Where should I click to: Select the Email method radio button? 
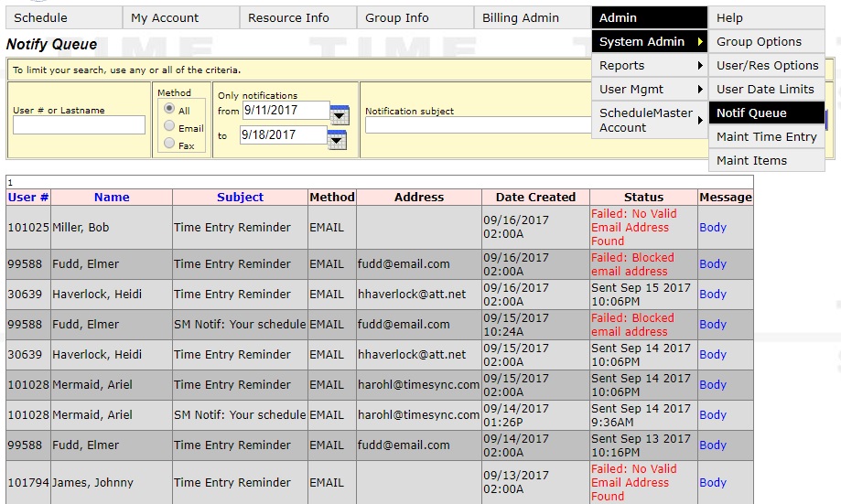pyautogui.click(x=169, y=126)
